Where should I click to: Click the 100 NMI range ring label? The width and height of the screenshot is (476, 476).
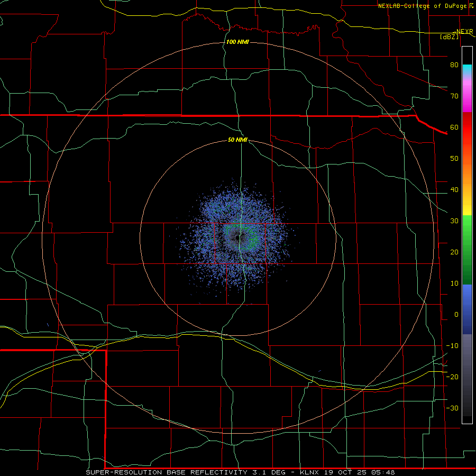[237, 42]
